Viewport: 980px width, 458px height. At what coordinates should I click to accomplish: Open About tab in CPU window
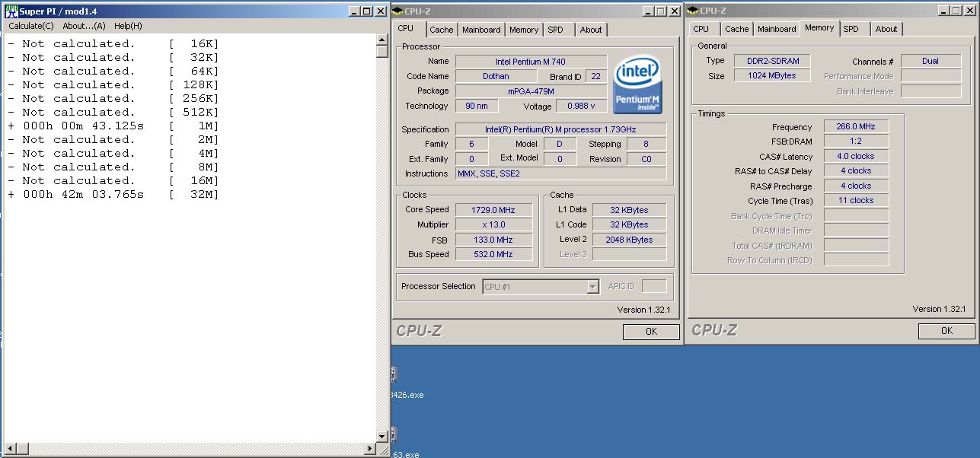[x=591, y=30]
